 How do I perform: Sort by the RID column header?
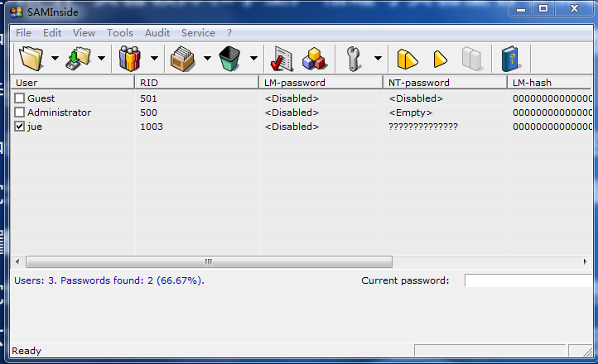click(197, 83)
